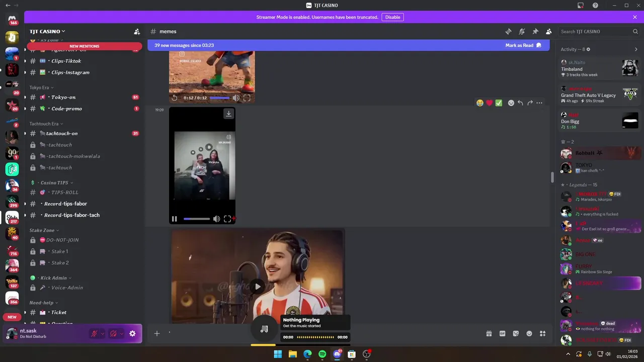Screen dimensions: 644x362
Task: Invite people icon next to server name
Action: pos(137,31)
